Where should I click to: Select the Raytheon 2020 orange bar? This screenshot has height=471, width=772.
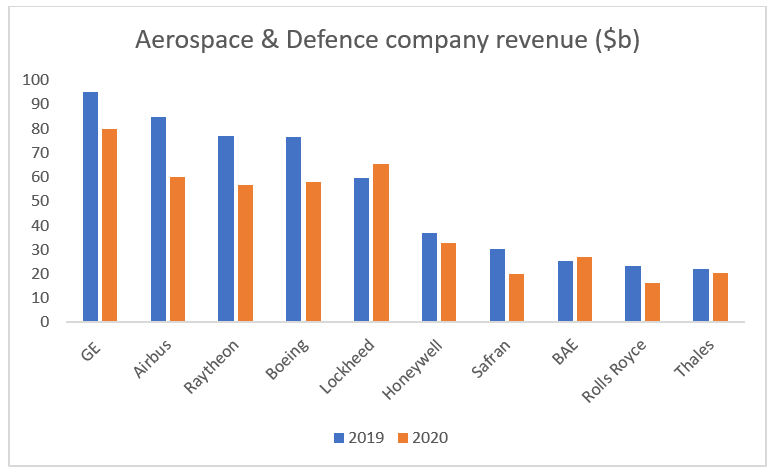(245, 253)
